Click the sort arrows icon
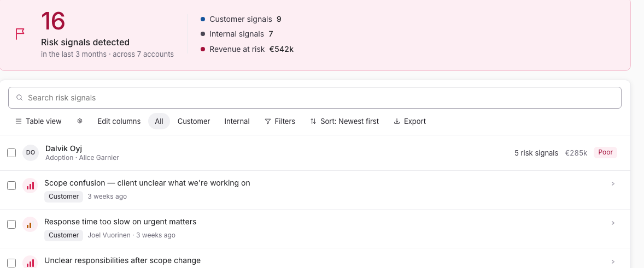 point(313,121)
